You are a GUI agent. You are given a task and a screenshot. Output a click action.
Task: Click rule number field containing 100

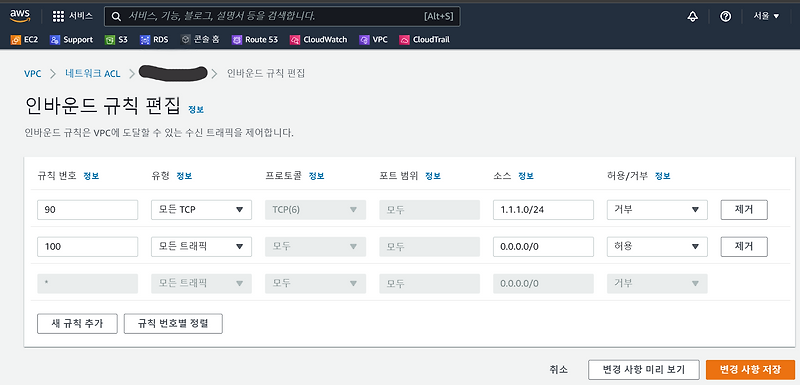tap(88, 246)
